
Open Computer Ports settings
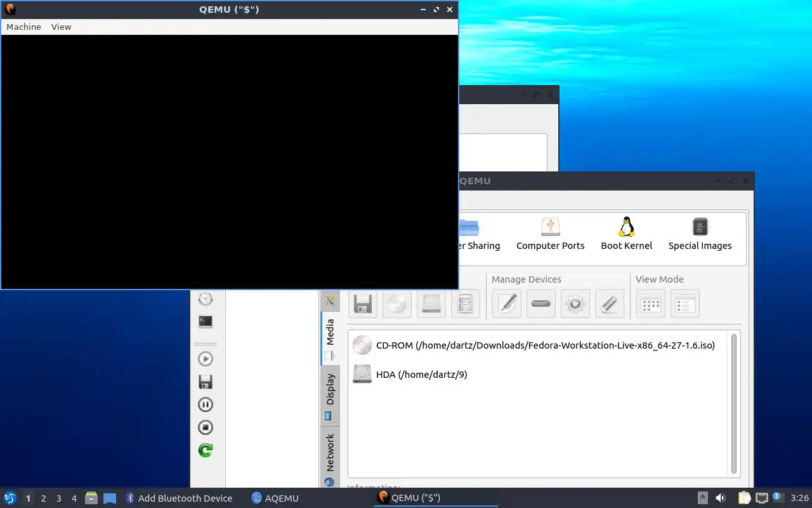point(551,234)
